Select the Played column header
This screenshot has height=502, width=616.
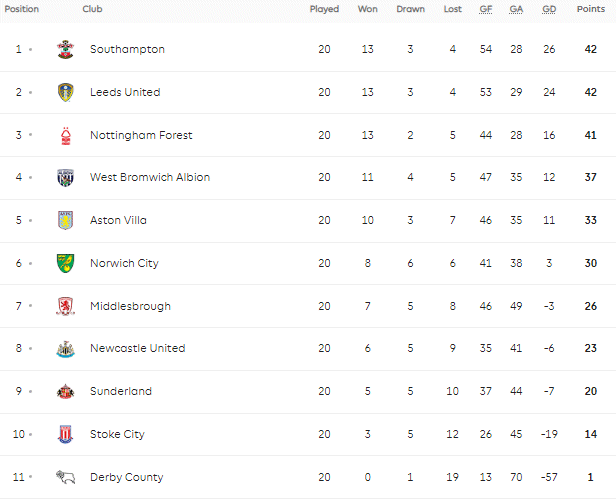324,9
